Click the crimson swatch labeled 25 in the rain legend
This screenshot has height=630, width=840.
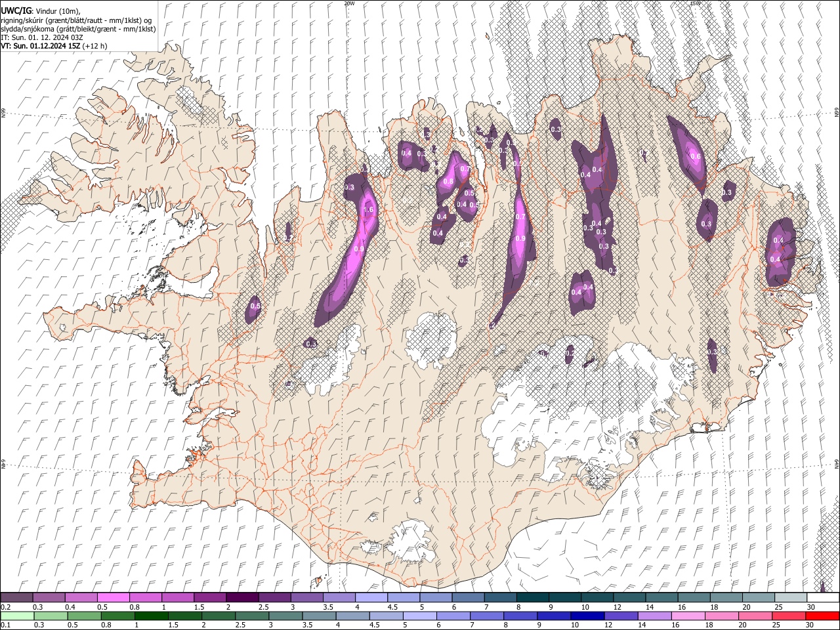pyautogui.click(x=789, y=616)
